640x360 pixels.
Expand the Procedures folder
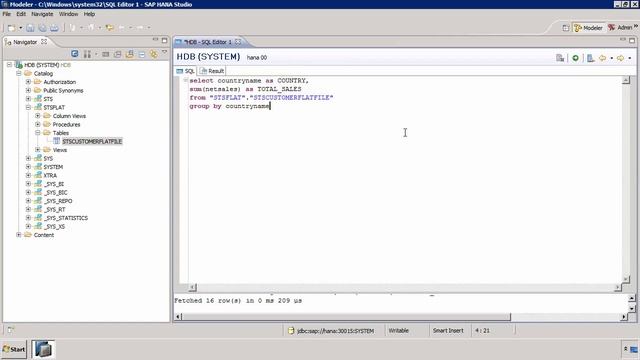38,124
